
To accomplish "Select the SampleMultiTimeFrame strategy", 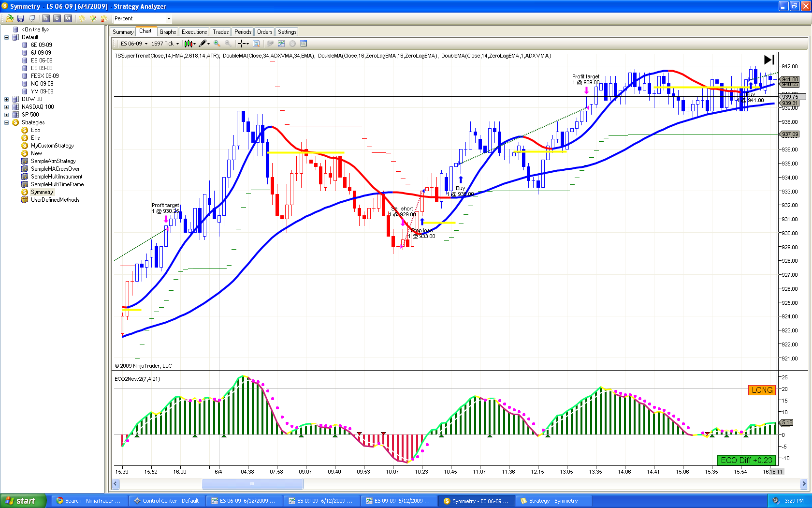I will 57,184.
